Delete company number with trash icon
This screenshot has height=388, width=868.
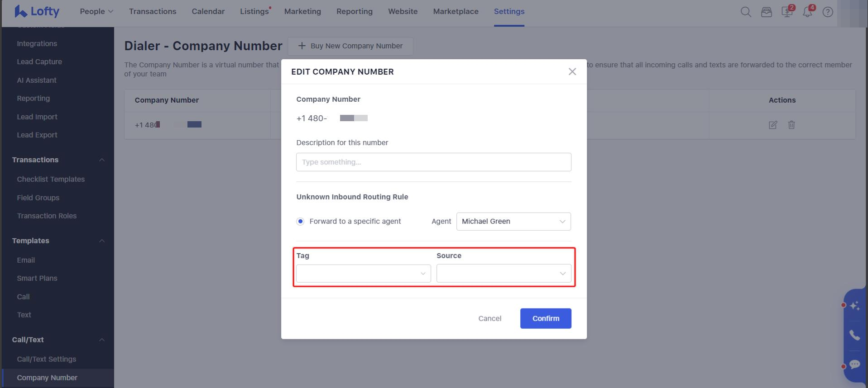tap(791, 125)
